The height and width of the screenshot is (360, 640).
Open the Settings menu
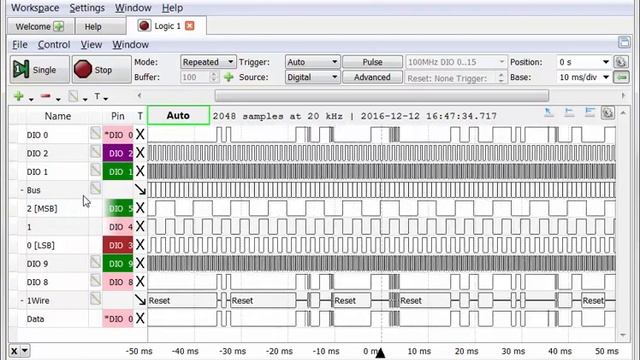87,8
